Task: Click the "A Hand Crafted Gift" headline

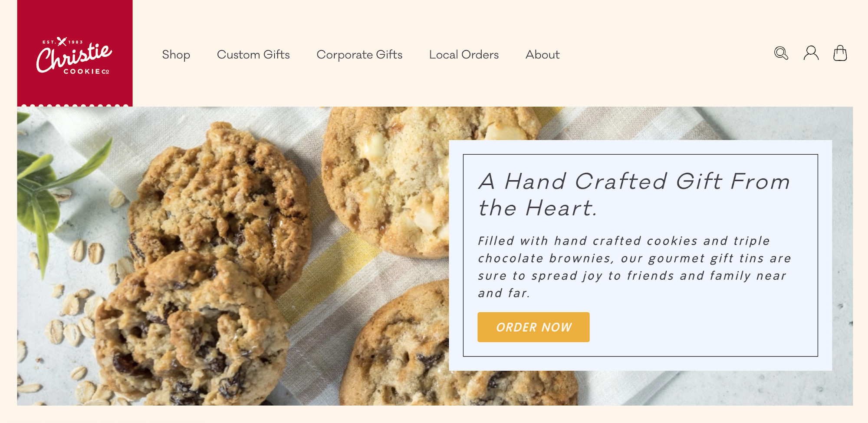Action: tap(634, 194)
